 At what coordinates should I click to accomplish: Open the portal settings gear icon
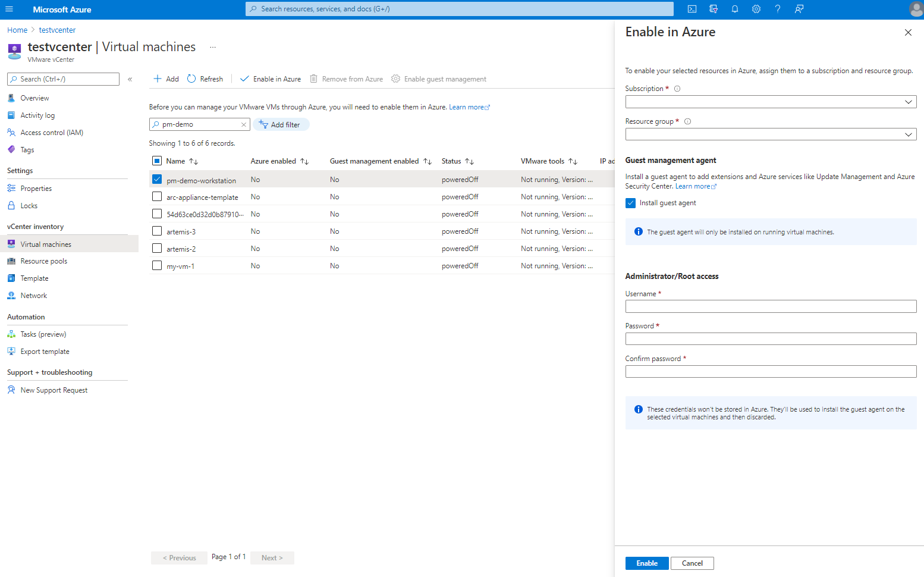[x=756, y=9]
